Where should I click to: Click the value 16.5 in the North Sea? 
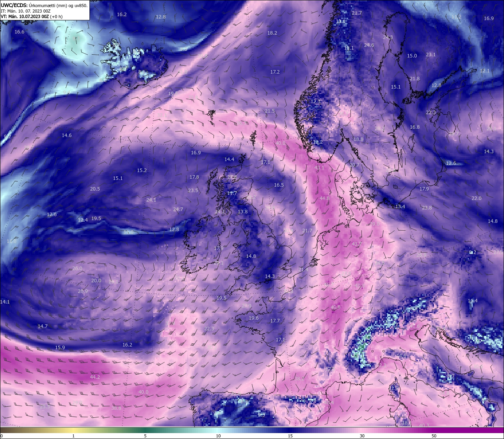point(279,185)
